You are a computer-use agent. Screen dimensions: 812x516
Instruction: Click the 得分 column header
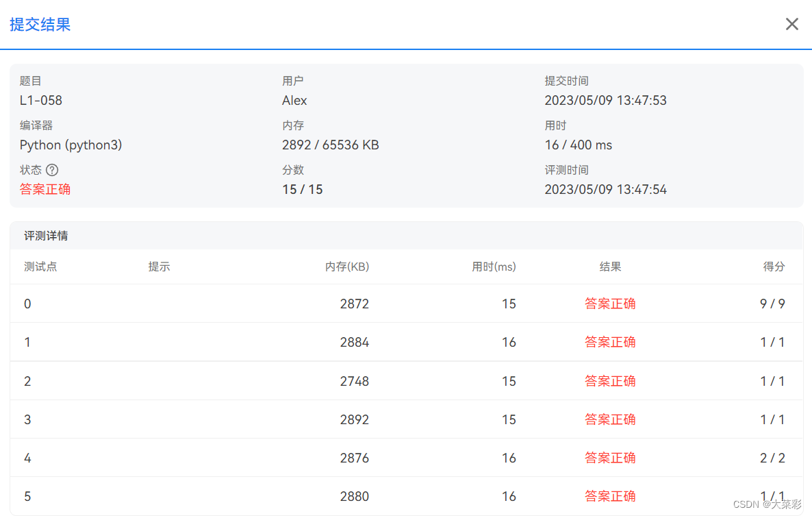[774, 267]
